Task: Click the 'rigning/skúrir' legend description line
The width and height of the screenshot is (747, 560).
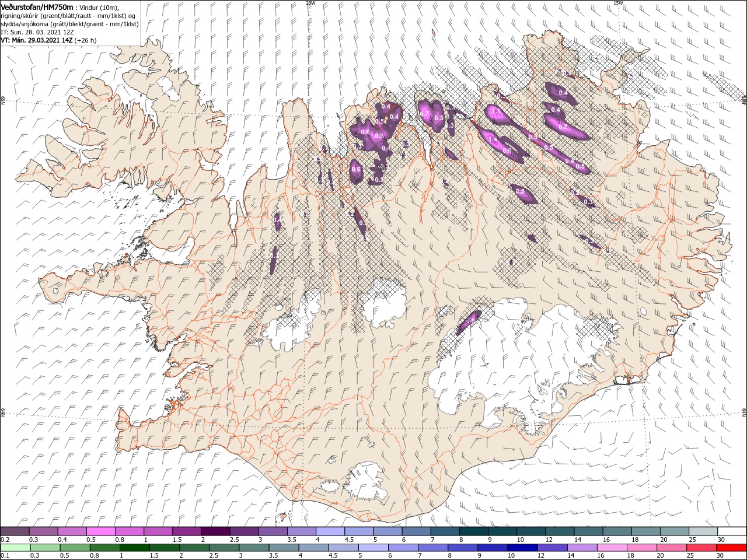Action: click(68, 15)
